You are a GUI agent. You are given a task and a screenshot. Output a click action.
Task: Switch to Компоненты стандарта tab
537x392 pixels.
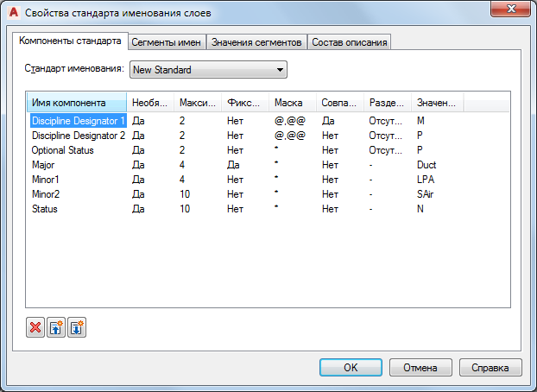point(70,41)
